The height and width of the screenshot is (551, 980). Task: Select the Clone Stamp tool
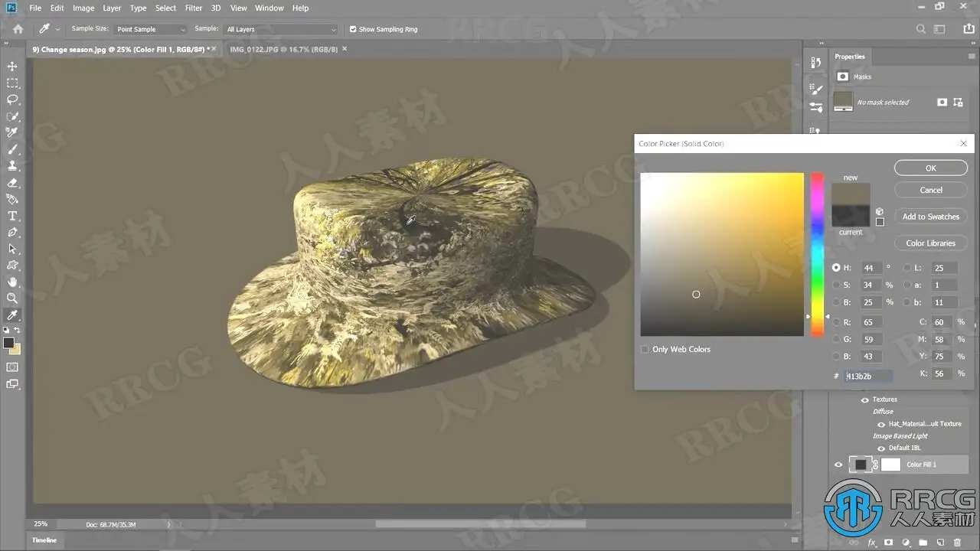[x=12, y=165]
